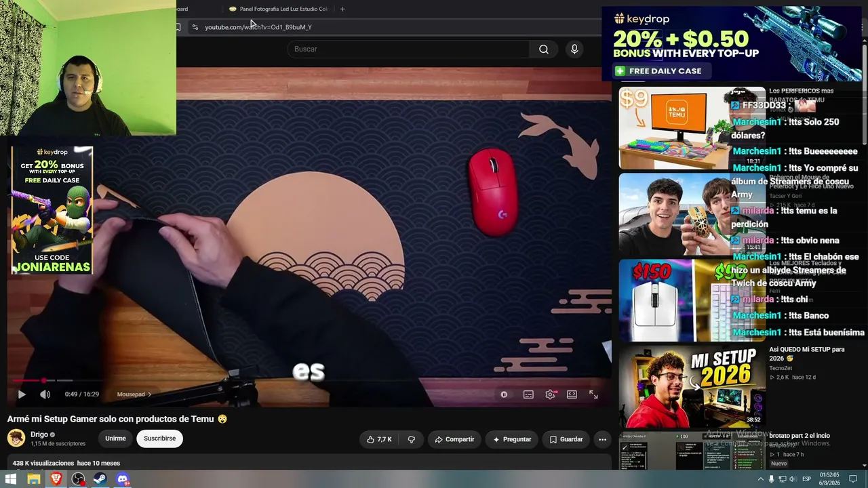The width and height of the screenshot is (868, 488).
Task: Click the Preguntar button
Action: 512,439
